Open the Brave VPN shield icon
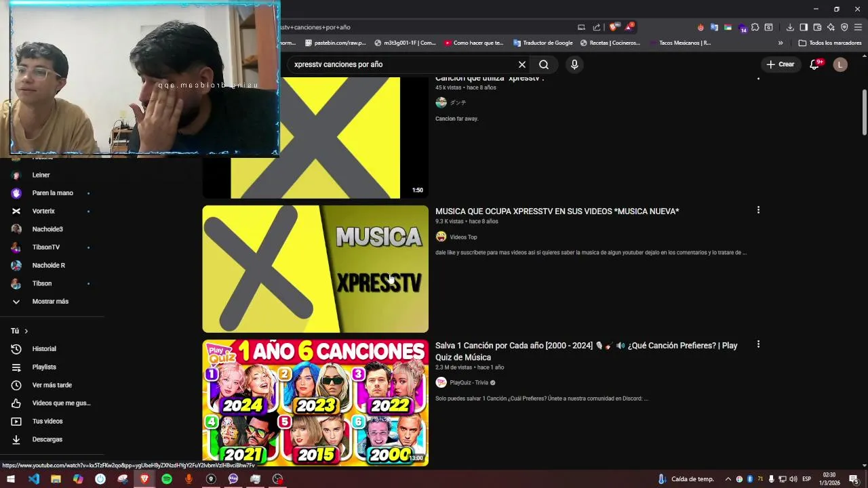Viewport: 868px width, 488px height. point(844,27)
